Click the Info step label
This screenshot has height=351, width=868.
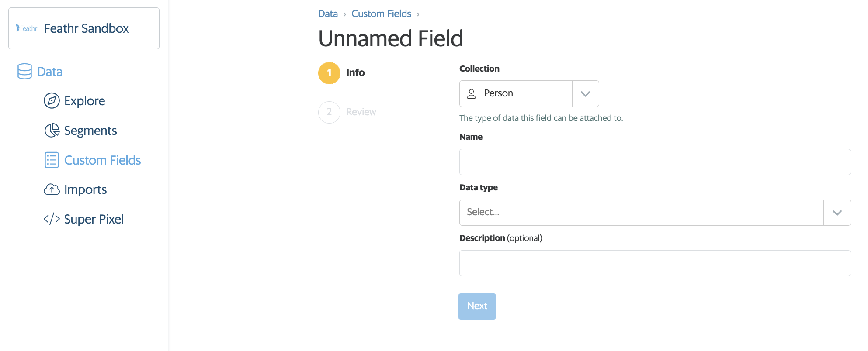tap(355, 73)
